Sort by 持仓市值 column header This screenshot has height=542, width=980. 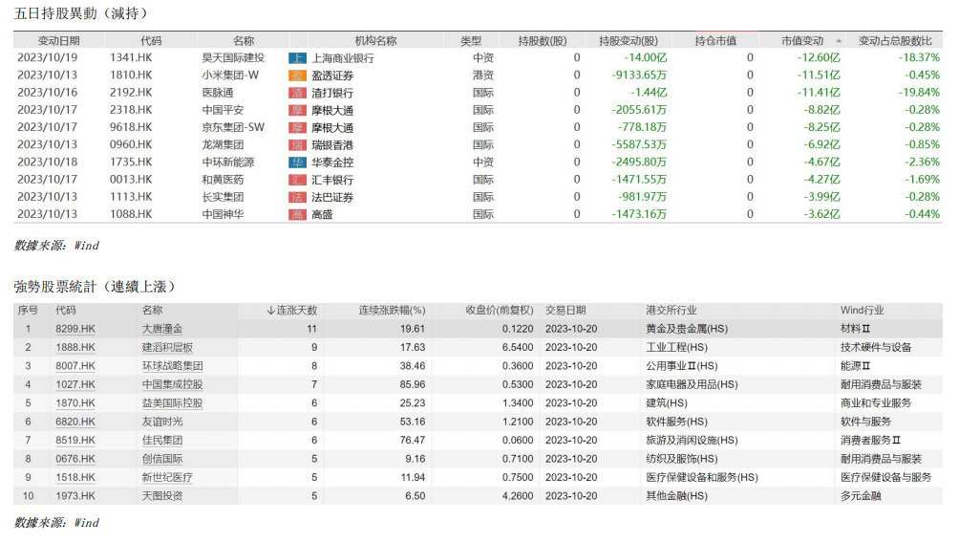click(715, 41)
